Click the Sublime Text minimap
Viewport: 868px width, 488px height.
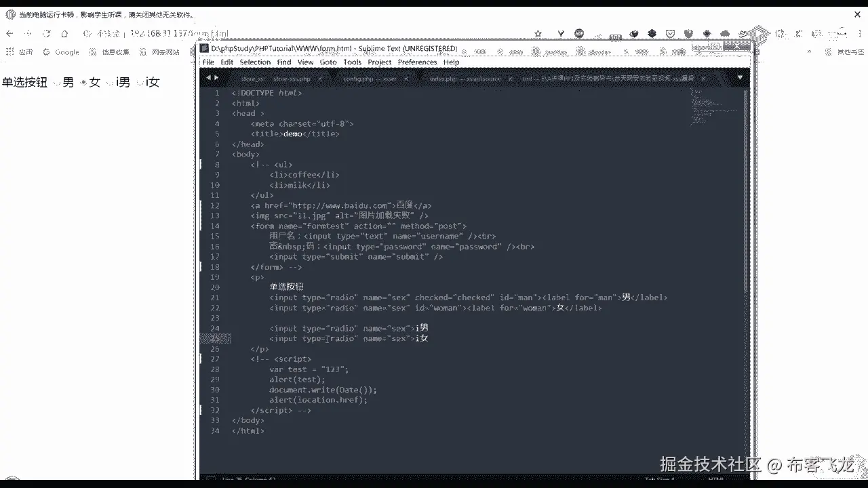(715, 106)
